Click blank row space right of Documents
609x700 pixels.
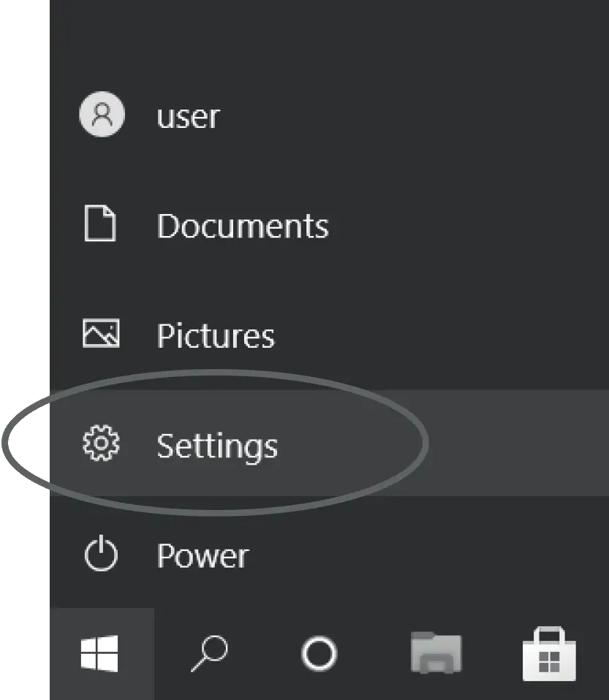475,225
